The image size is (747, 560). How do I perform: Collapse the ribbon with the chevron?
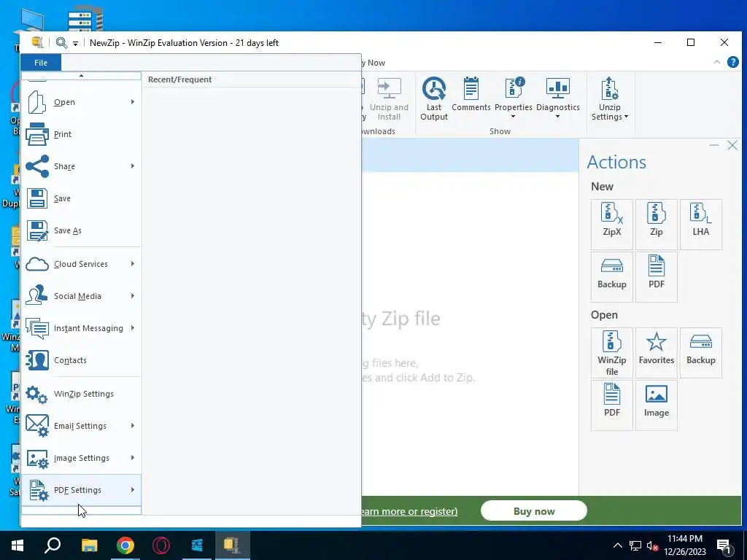(x=716, y=63)
